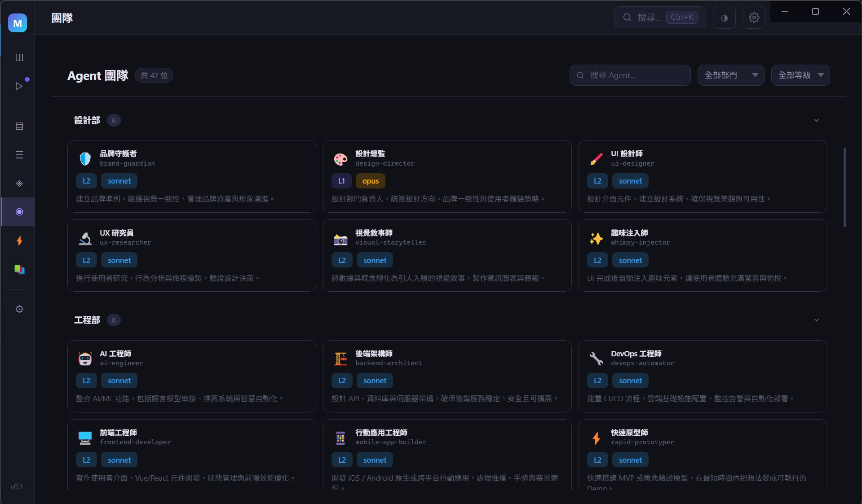Open the play sidebar icon with the notification dot
Viewport: 862px width, 504px height.
(19, 86)
